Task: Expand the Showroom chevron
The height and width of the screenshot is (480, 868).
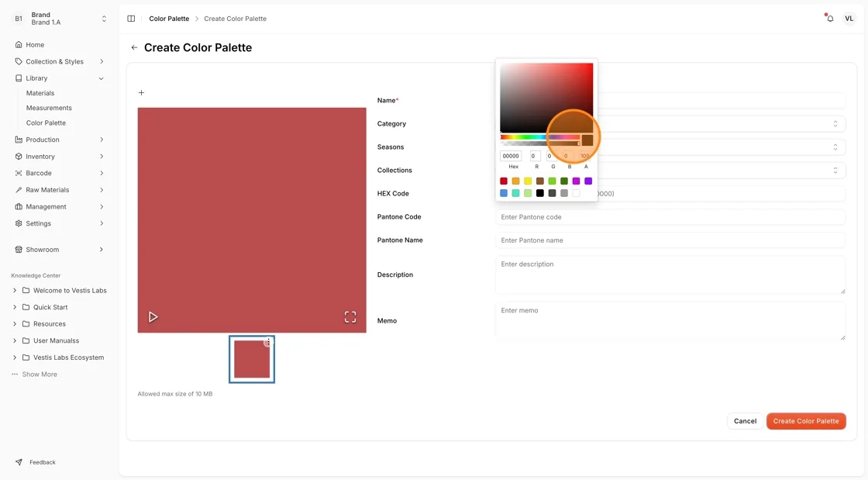Action: pyautogui.click(x=102, y=249)
